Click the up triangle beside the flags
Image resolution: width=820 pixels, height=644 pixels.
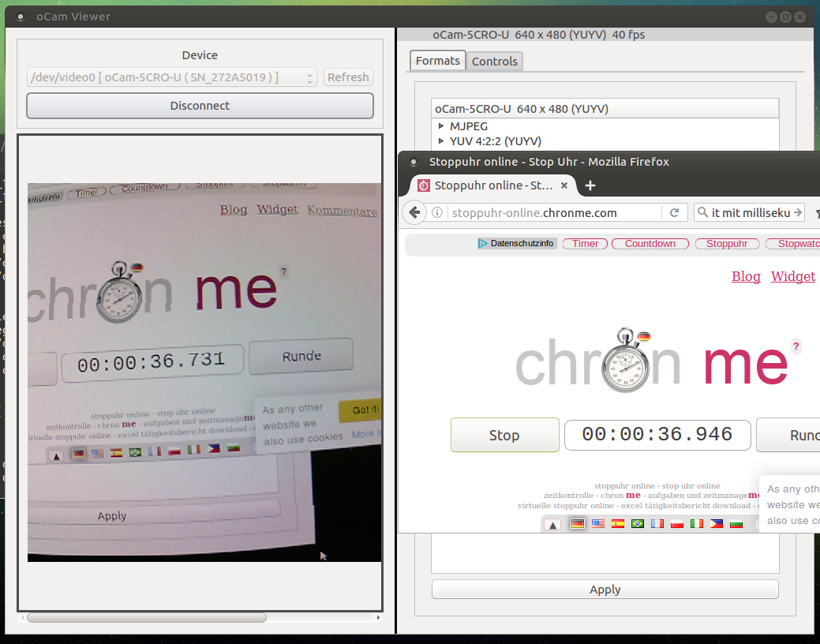[x=552, y=524]
